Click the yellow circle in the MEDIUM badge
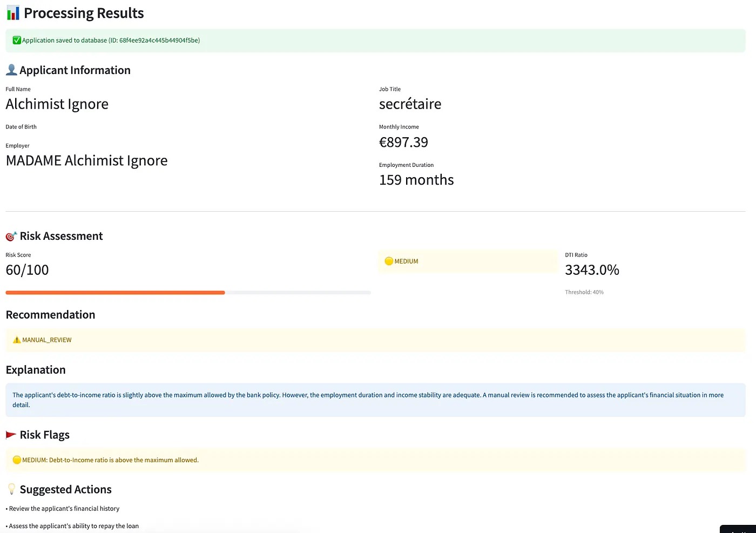Viewport: 756px width, 533px height. tap(389, 261)
